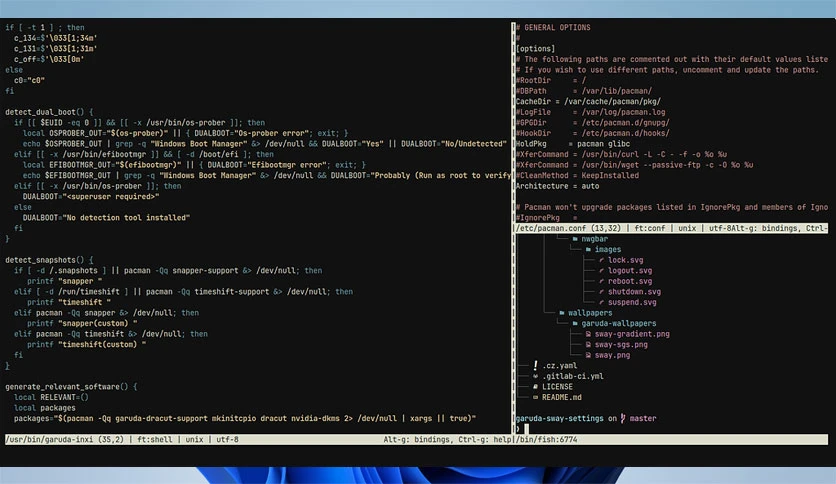Image resolution: width=836 pixels, height=484 pixels.
Task: Click the c_off=$'\033[0m' line
Action: click(49, 59)
